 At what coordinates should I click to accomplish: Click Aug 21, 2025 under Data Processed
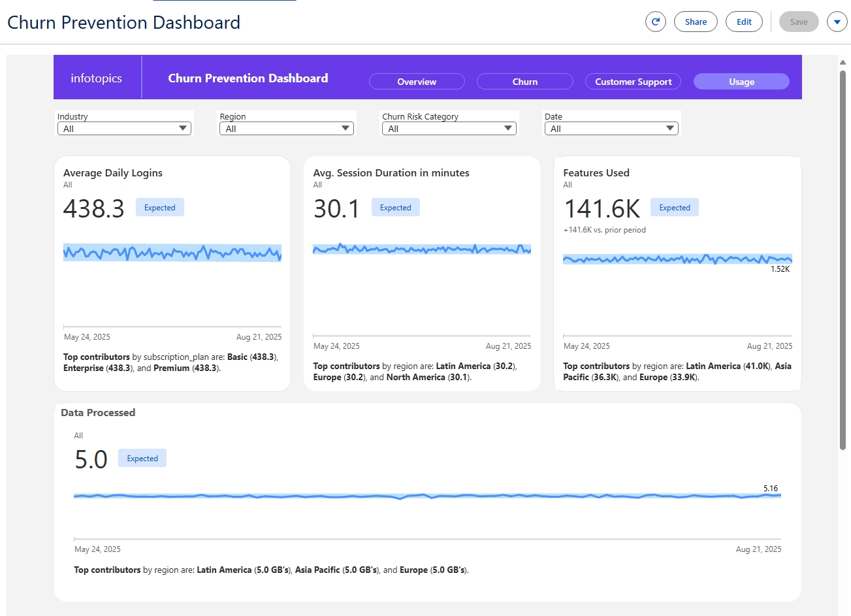pyautogui.click(x=758, y=549)
